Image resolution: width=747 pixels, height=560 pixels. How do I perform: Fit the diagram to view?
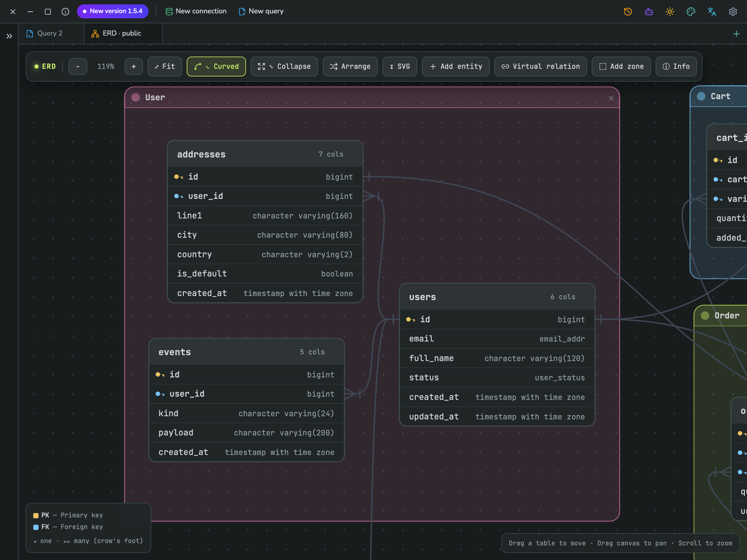[x=165, y=66]
